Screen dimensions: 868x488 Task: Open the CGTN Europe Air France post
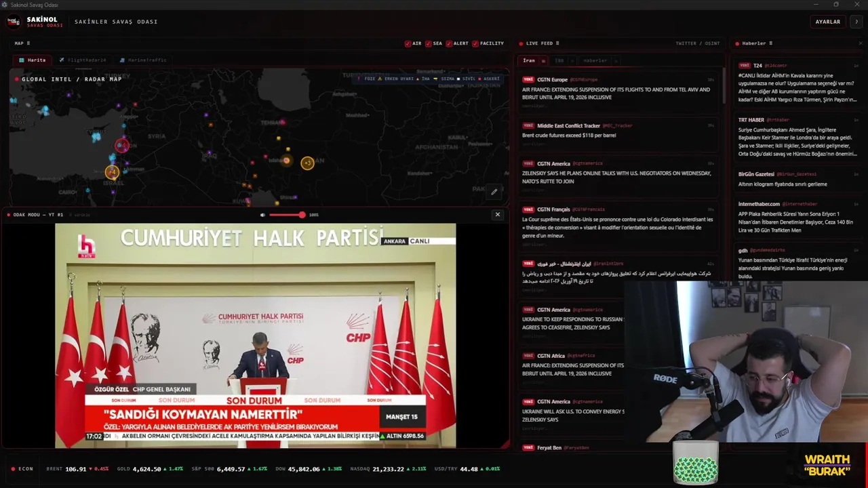pyautogui.click(x=618, y=92)
